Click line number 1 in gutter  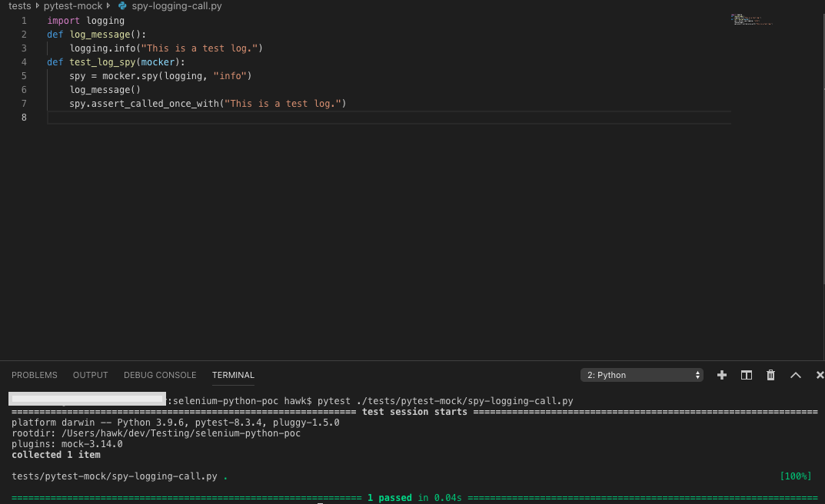click(24, 21)
